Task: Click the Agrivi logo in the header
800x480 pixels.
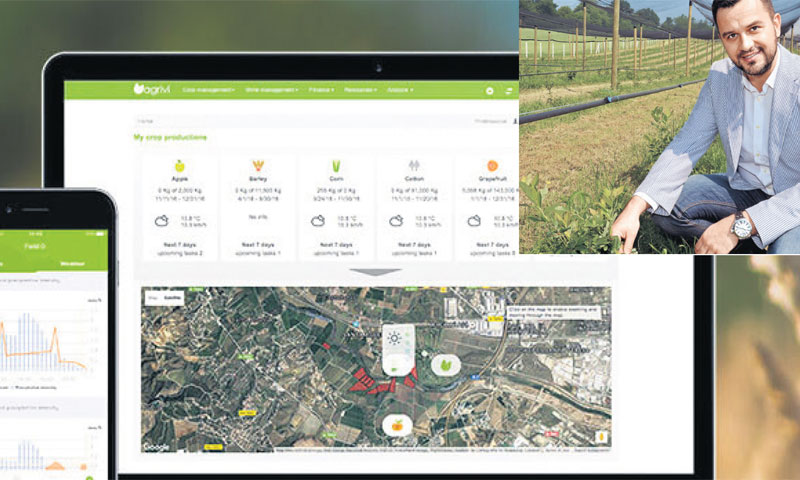Action: point(151,89)
